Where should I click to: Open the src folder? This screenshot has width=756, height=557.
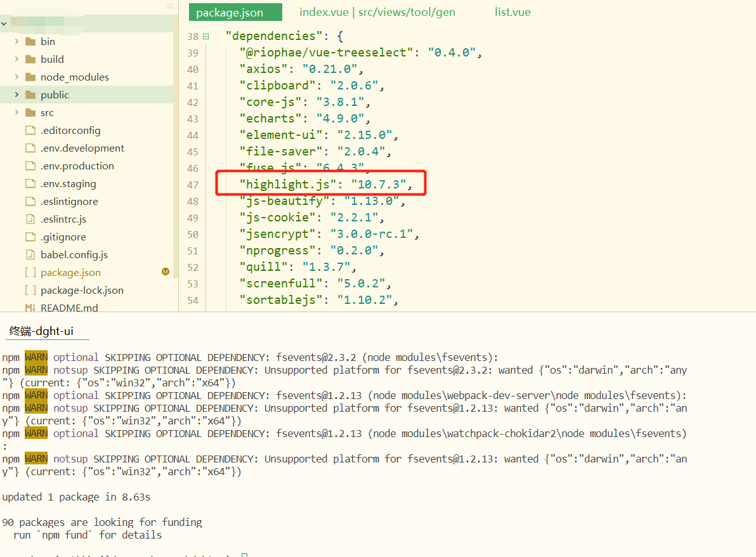[47, 113]
